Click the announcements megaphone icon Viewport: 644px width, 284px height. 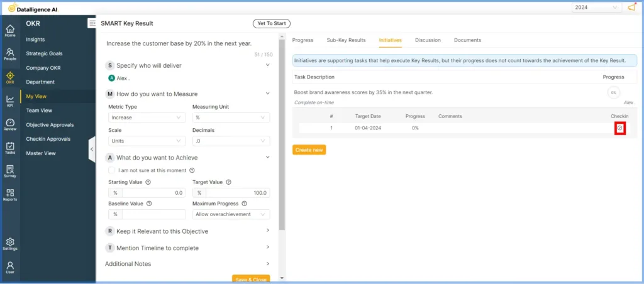[631, 8]
